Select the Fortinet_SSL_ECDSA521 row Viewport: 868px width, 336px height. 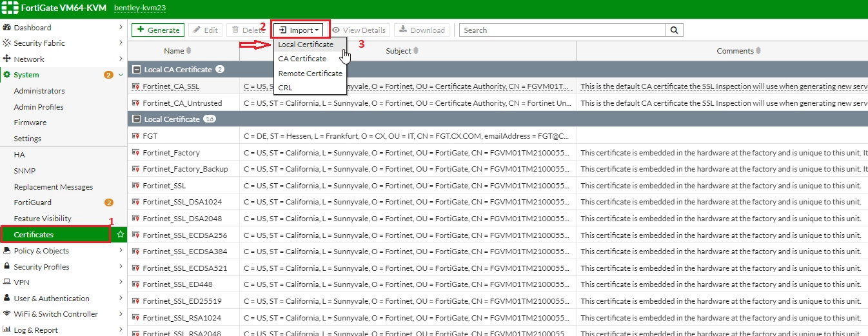pos(498,268)
